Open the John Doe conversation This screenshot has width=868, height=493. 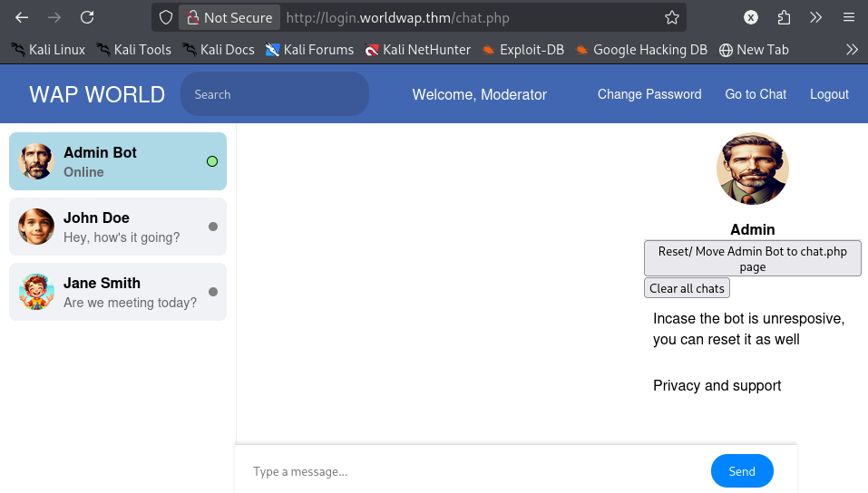(118, 227)
